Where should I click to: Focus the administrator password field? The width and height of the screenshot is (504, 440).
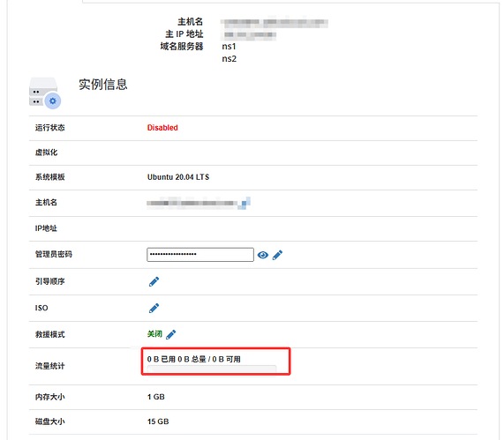point(200,255)
